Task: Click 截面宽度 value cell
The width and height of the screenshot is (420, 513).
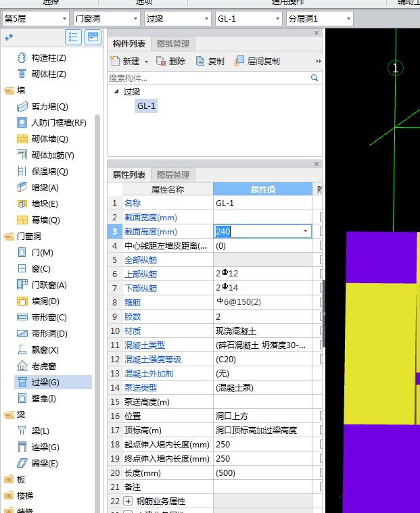Action: pyautogui.click(x=263, y=217)
